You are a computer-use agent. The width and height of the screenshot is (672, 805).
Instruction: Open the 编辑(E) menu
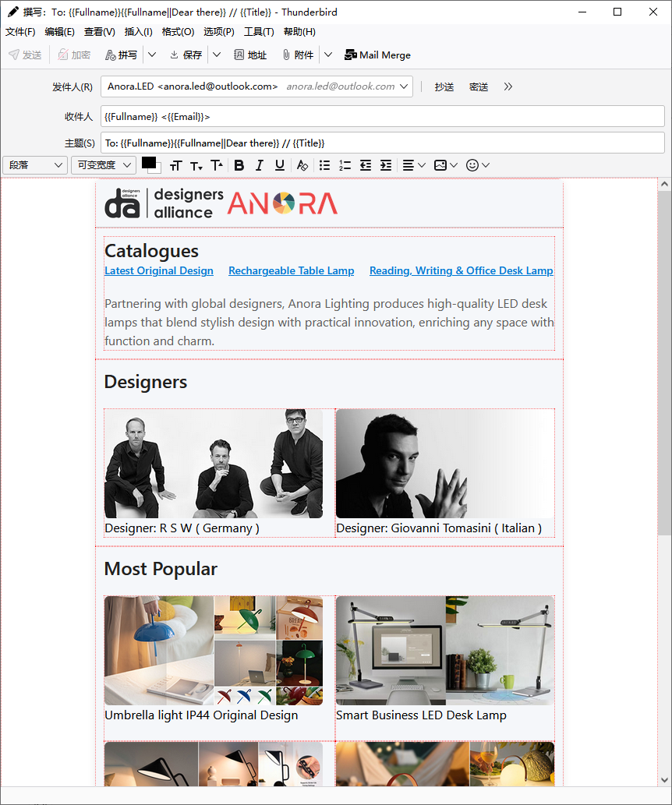click(59, 32)
